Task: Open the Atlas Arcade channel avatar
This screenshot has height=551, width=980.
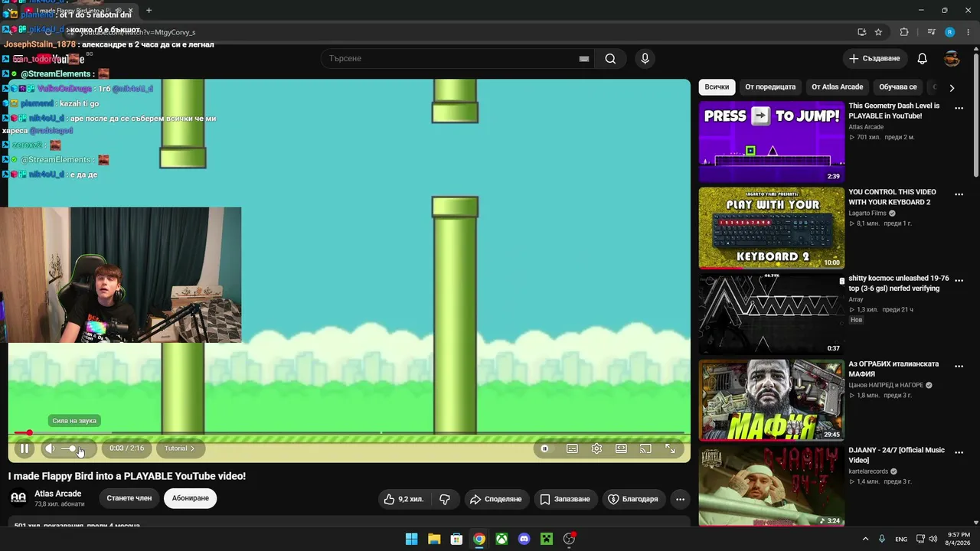Action: pyautogui.click(x=18, y=498)
